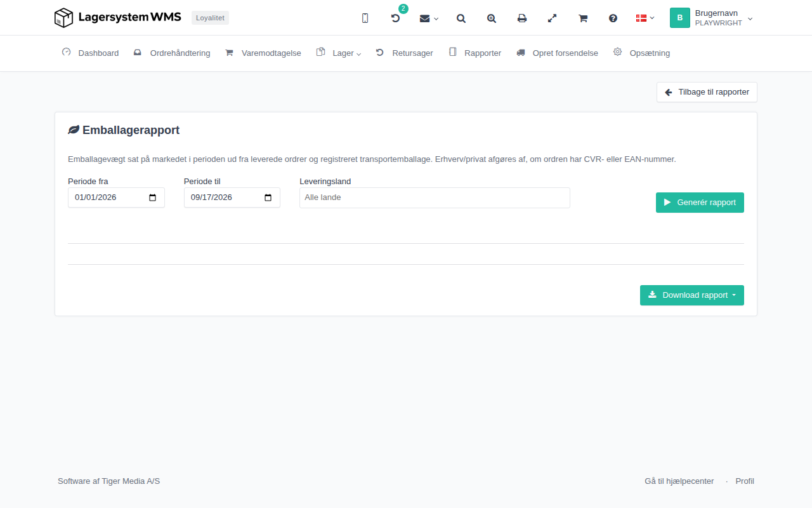This screenshot has height=508, width=812.
Task: Go to Ordrehåndtering in the navigation
Action: (x=172, y=53)
